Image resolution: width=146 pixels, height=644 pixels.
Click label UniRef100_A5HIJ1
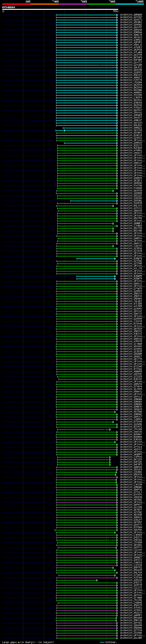(131, 45)
